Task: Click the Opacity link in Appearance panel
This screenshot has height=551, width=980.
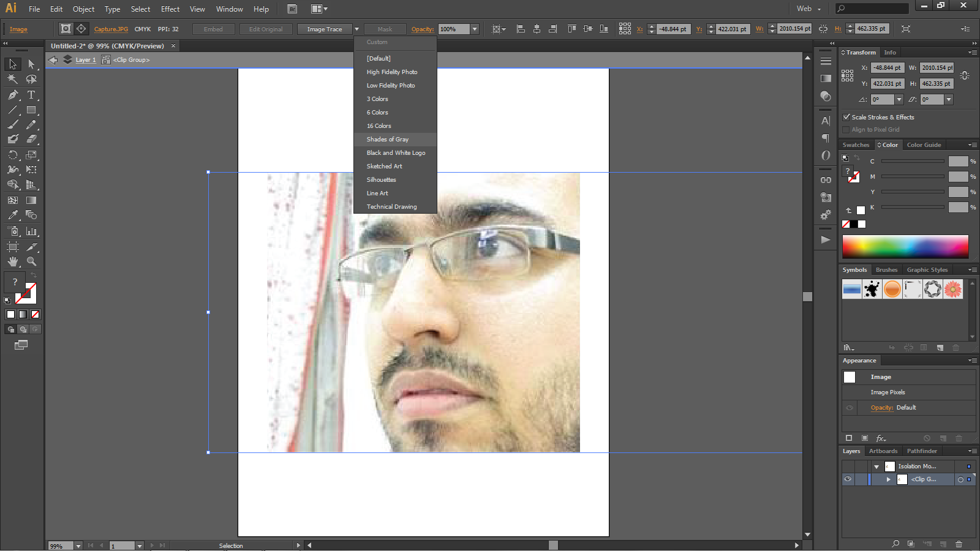Action: (x=882, y=408)
